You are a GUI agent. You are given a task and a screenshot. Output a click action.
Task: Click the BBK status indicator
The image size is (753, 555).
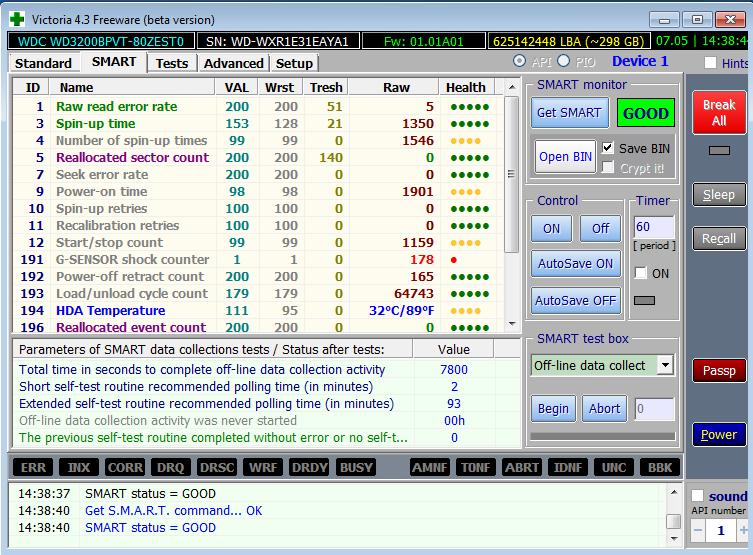(660, 468)
